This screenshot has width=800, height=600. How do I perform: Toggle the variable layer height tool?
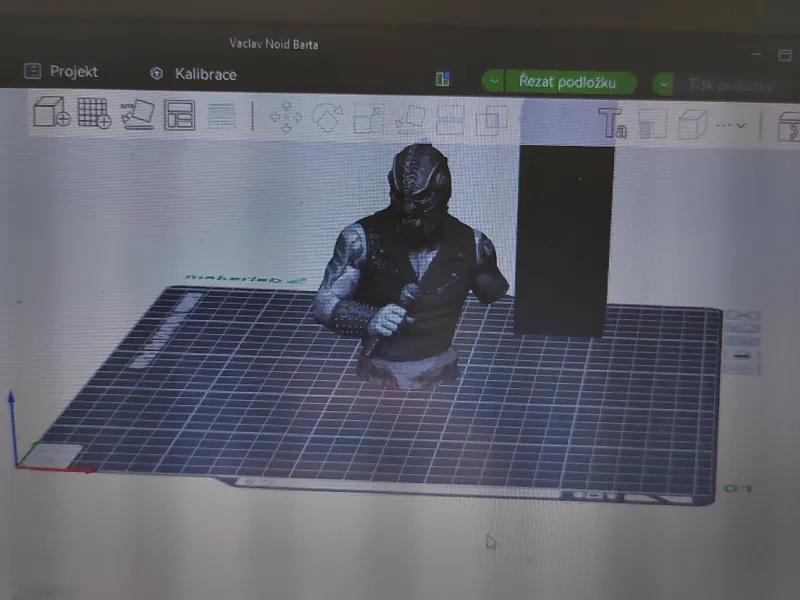[221, 116]
